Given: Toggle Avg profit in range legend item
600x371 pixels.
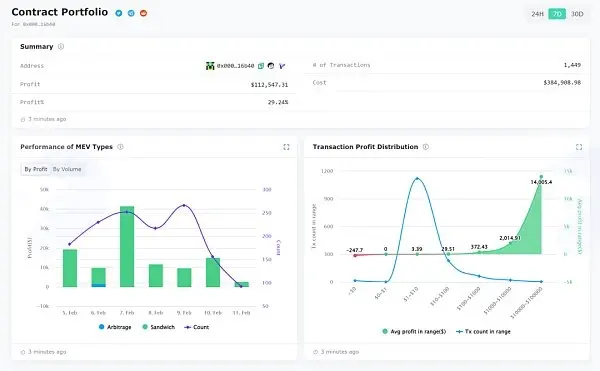Looking at the screenshot, I should click(x=414, y=332).
